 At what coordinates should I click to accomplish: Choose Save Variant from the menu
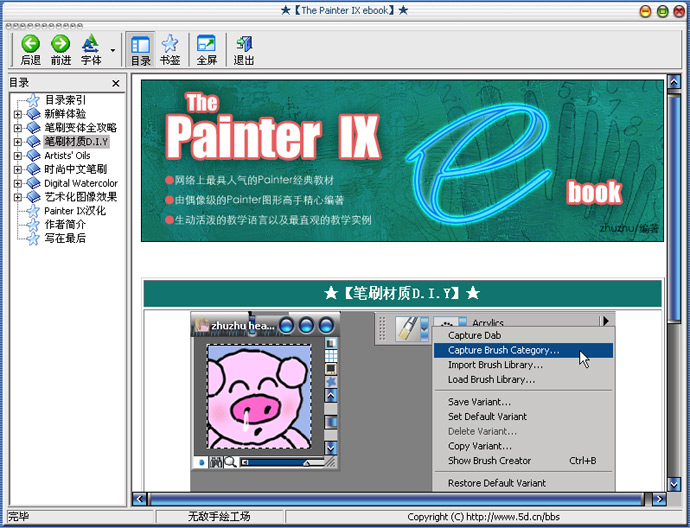point(479,402)
